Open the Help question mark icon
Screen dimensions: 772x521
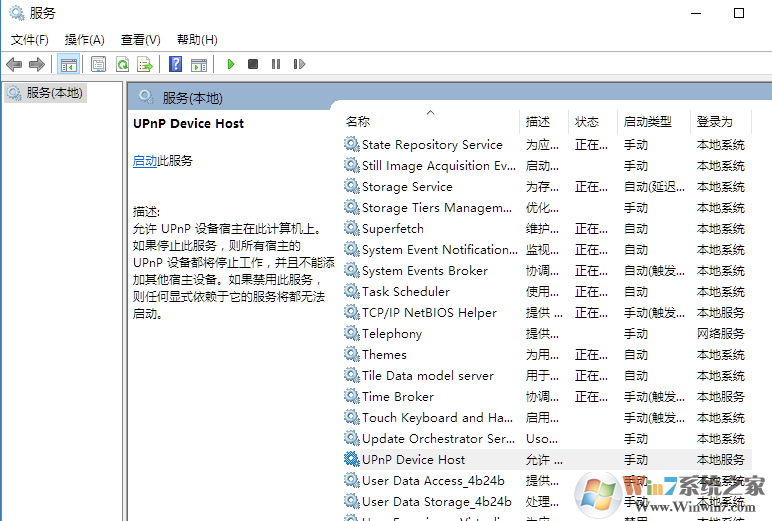click(x=175, y=64)
